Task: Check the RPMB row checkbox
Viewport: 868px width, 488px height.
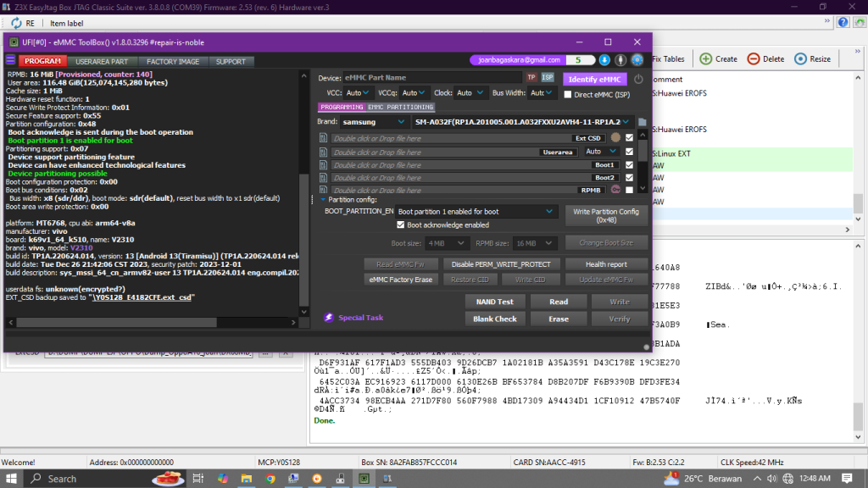Action: (630, 190)
